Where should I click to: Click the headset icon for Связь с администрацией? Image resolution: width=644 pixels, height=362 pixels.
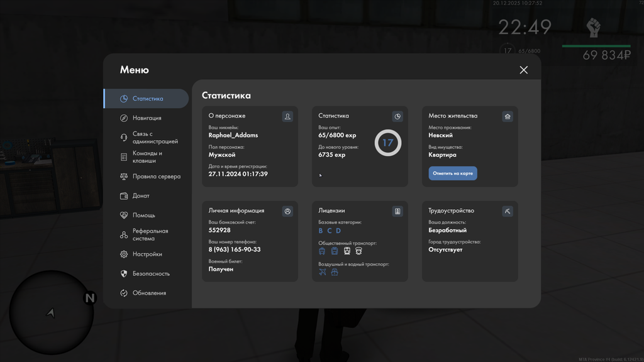click(x=124, y=138)
